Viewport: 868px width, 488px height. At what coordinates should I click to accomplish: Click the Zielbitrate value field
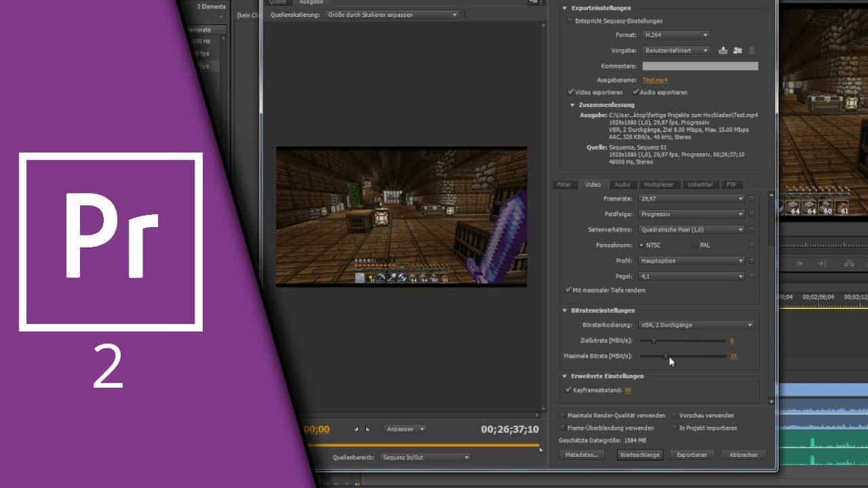(732, 341)
